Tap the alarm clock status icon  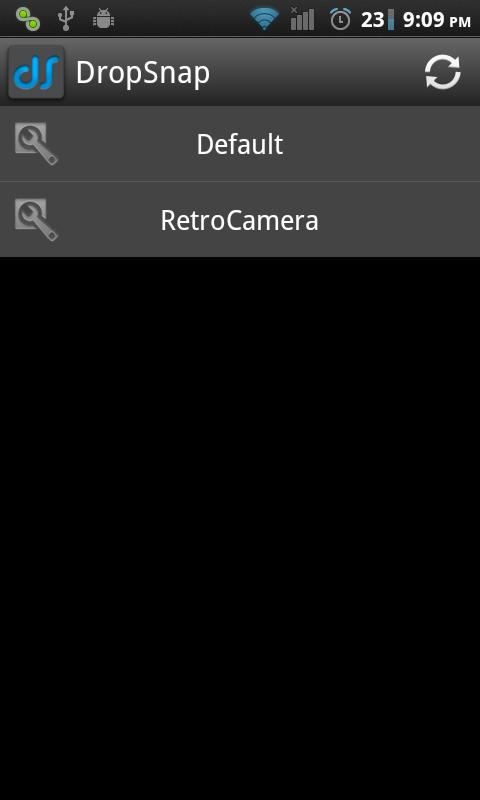(x=340, y=19)
